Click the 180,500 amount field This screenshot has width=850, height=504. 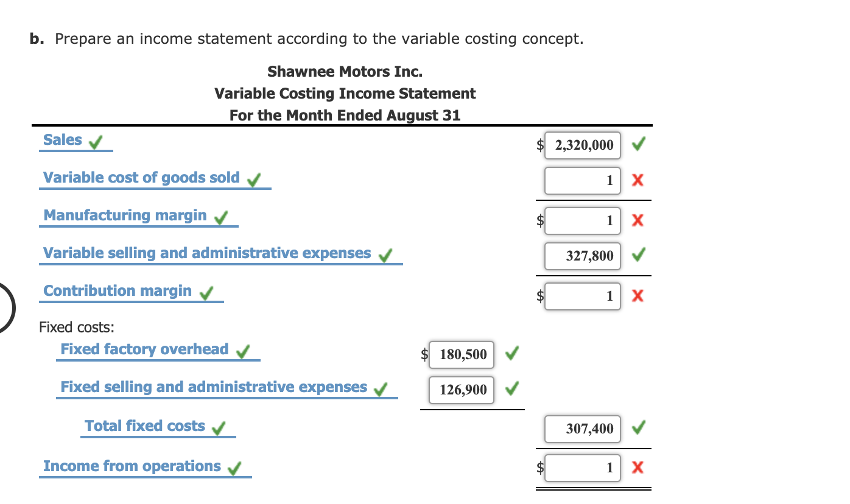462,354
